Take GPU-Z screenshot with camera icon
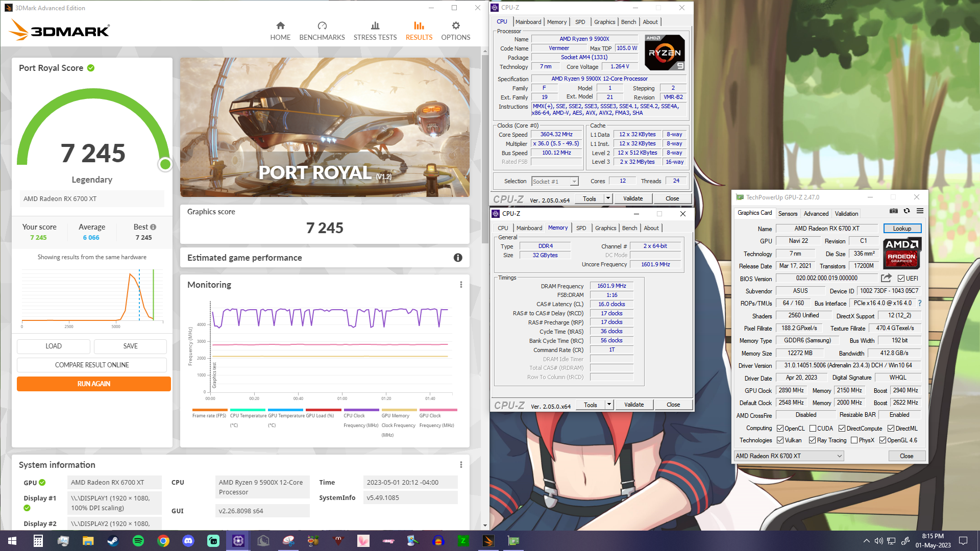 click(893, 211)
